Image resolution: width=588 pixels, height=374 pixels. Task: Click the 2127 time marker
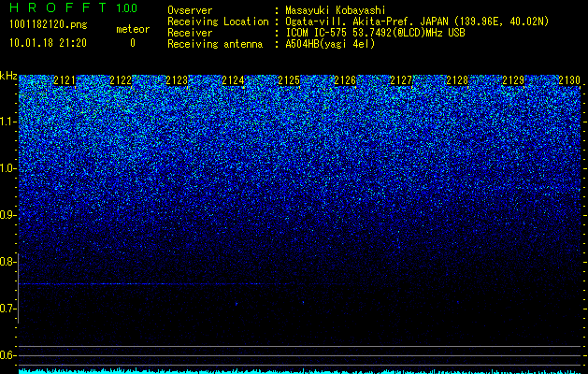pyautogui.click(x=401, y=80)
